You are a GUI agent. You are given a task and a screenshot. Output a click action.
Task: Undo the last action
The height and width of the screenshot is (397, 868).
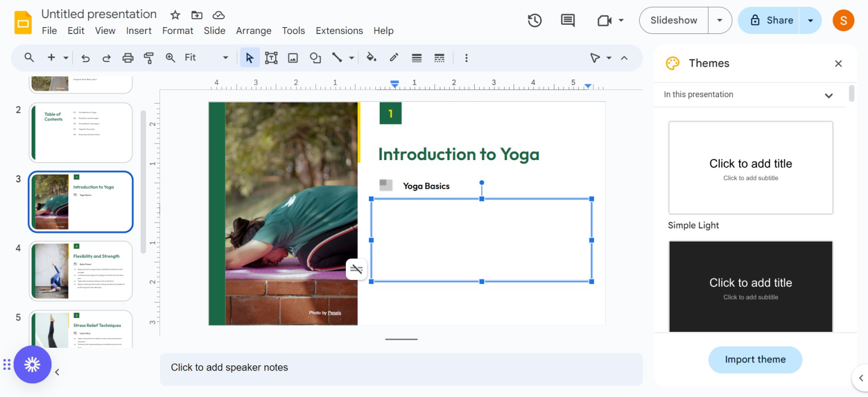(x=85, y=58)
